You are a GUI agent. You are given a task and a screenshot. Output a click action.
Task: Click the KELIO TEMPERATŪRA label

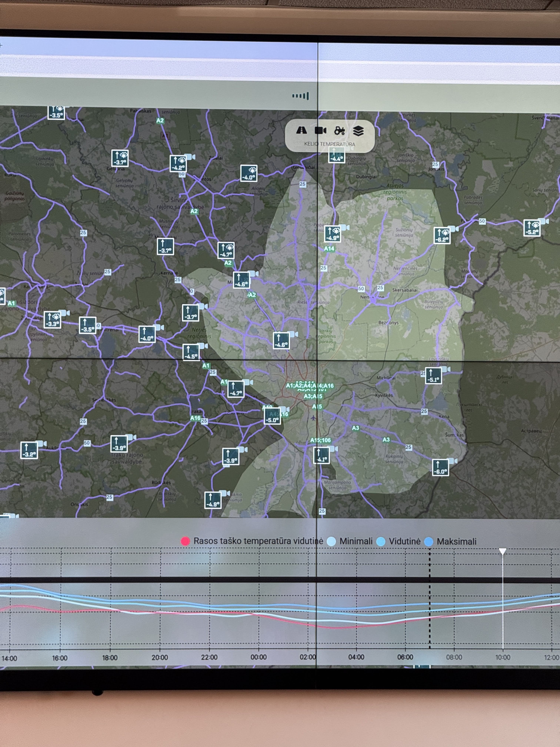(x=329, y=144)
